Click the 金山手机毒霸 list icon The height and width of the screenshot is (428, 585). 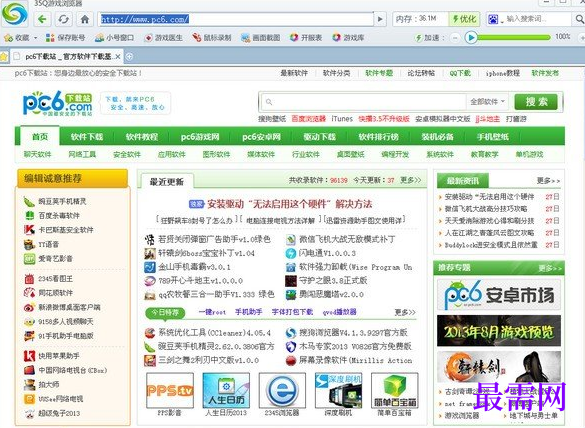150,267
